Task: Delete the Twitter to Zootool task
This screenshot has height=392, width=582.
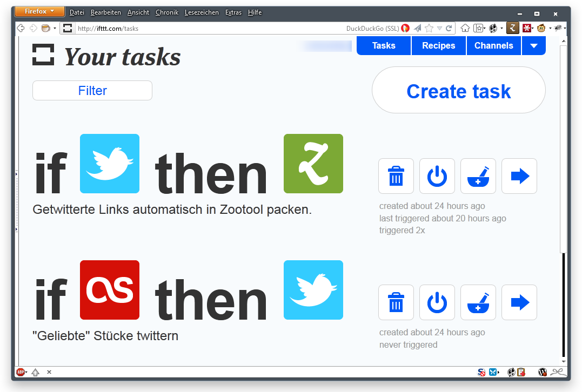Action: pyautogui.click(x=396, y=176)
